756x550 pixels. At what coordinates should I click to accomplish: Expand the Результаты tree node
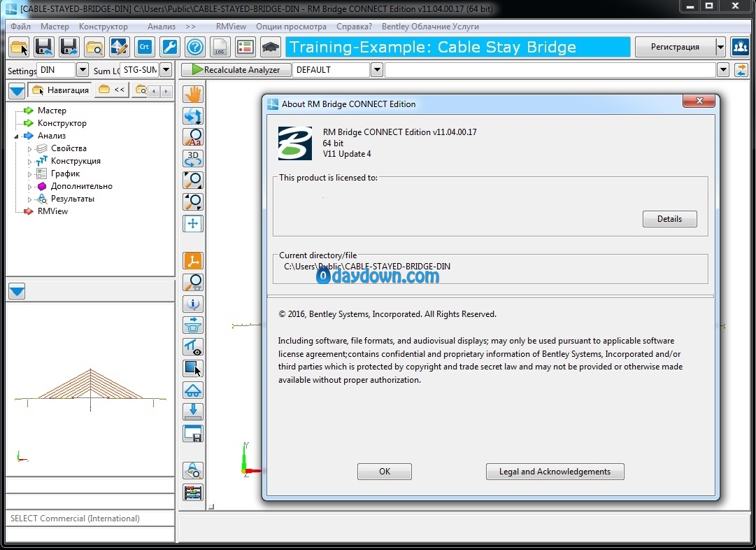pos(29,199)
